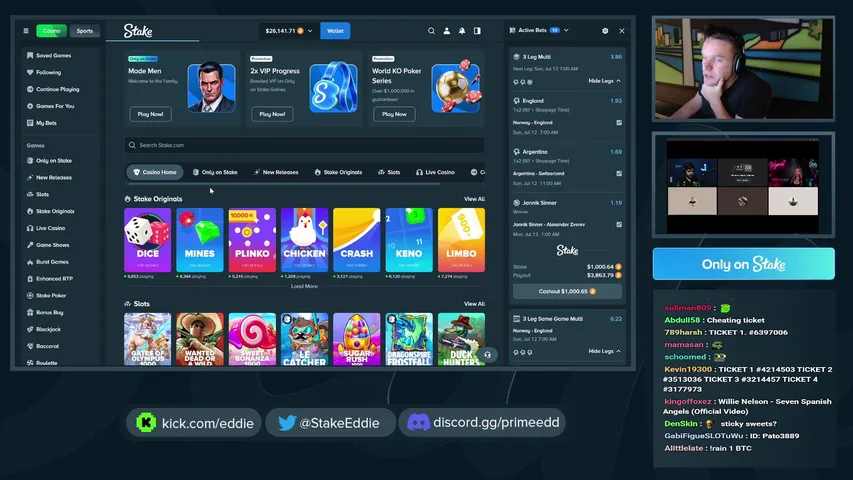Screen dimensions: 853x480
Task: Expand the Active Bets dropdown
Action: [566, 30]
